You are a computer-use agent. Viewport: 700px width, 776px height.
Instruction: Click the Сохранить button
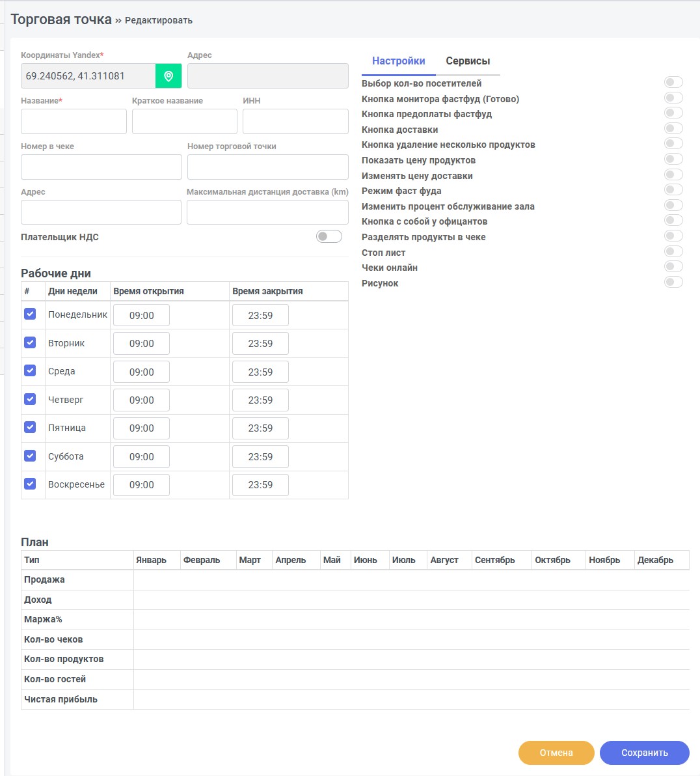pos(645,753)
